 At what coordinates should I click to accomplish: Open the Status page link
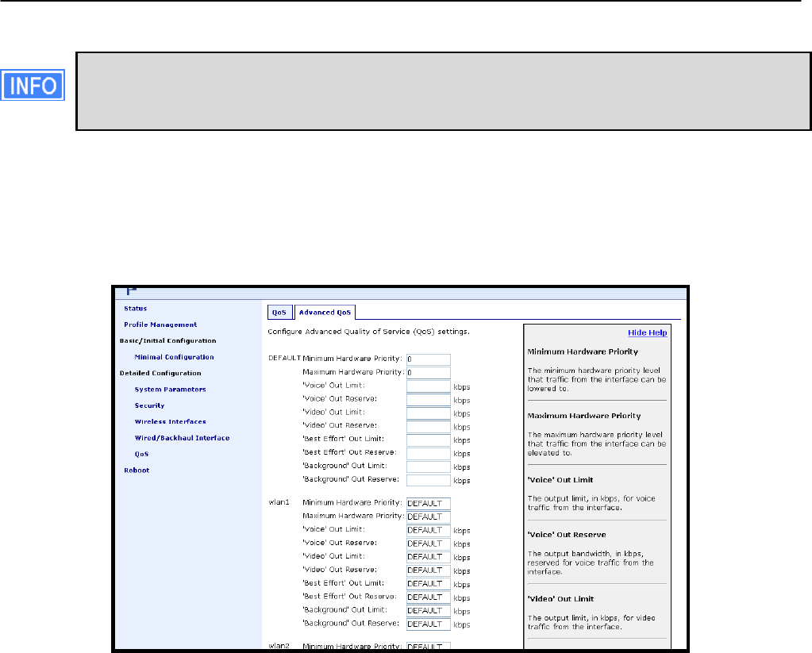click(135, 309)
